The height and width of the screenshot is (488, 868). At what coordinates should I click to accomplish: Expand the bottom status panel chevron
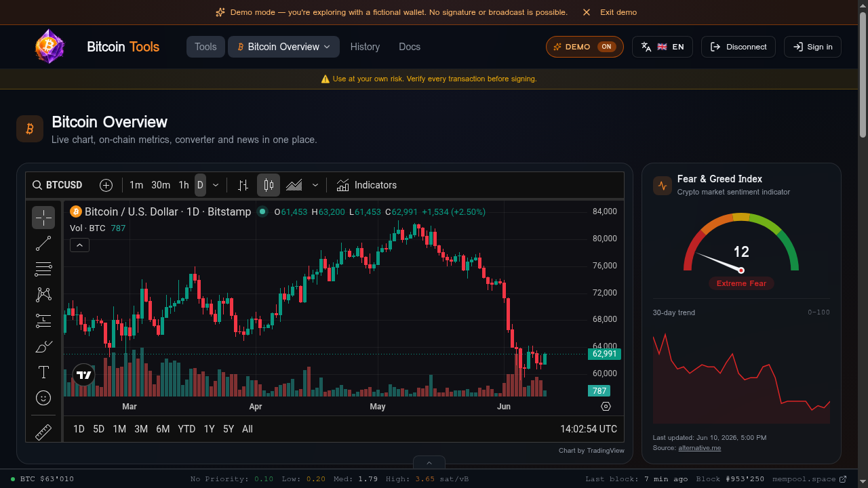pos(429,463)
